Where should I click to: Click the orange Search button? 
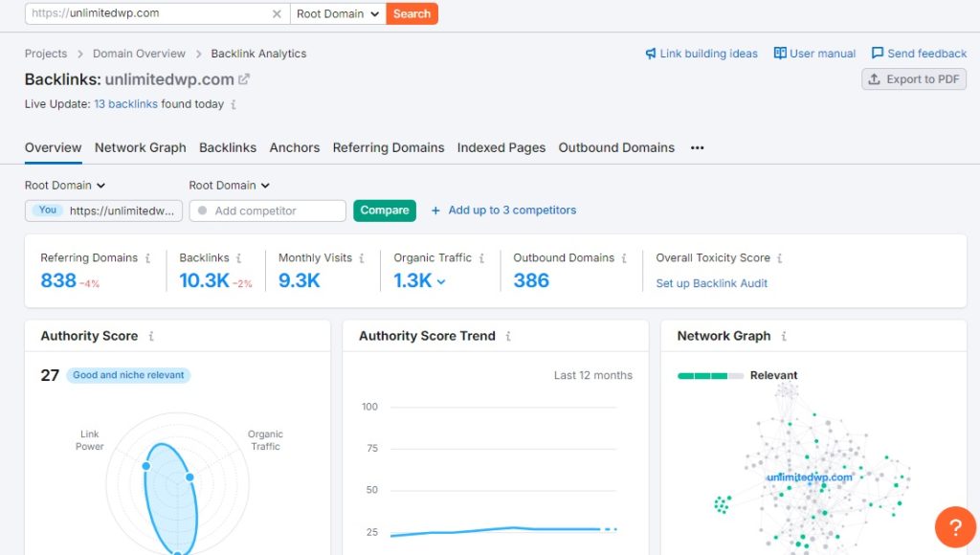[x=412, y=13]
